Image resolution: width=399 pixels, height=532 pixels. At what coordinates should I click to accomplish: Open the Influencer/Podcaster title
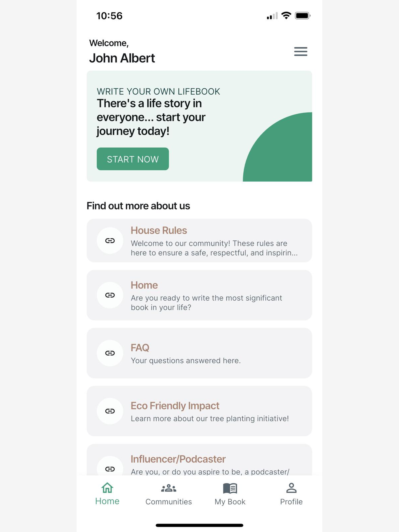coord(178,459)
